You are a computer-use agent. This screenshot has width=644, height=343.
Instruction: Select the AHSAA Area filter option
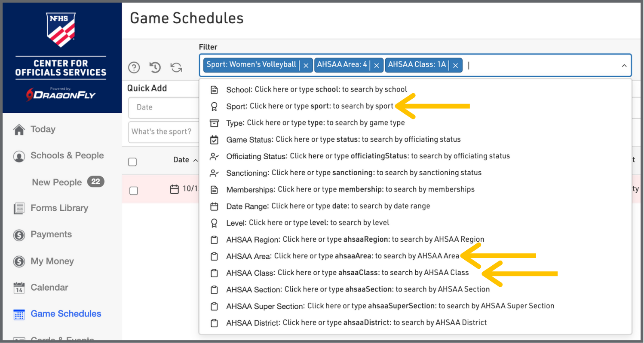click(x=342, y=256)
